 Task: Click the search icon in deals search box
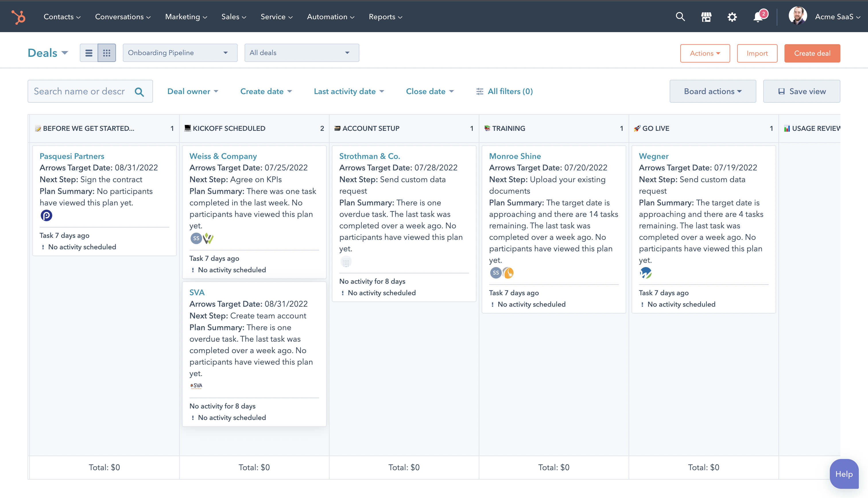(139, 92)
